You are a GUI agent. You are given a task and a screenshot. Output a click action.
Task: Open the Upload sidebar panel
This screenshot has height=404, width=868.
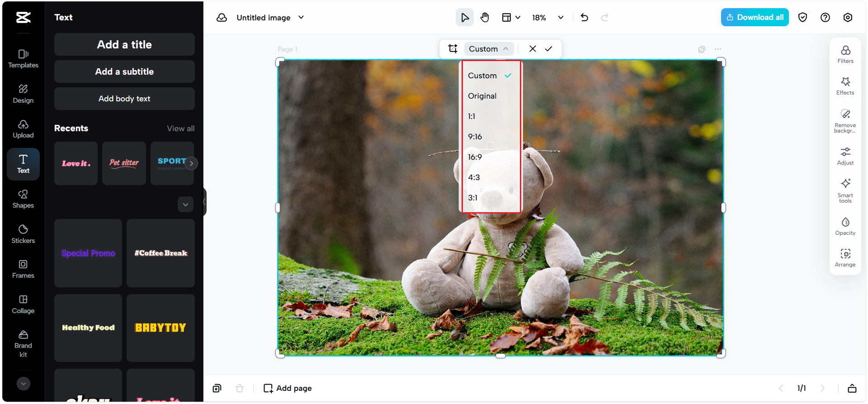coord(23,129)
